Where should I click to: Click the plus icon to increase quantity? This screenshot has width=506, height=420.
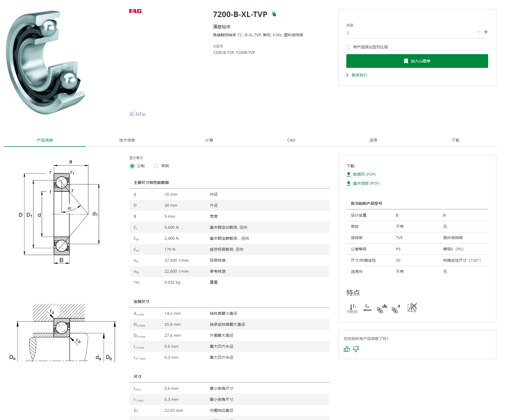click(x=486, y=32)
